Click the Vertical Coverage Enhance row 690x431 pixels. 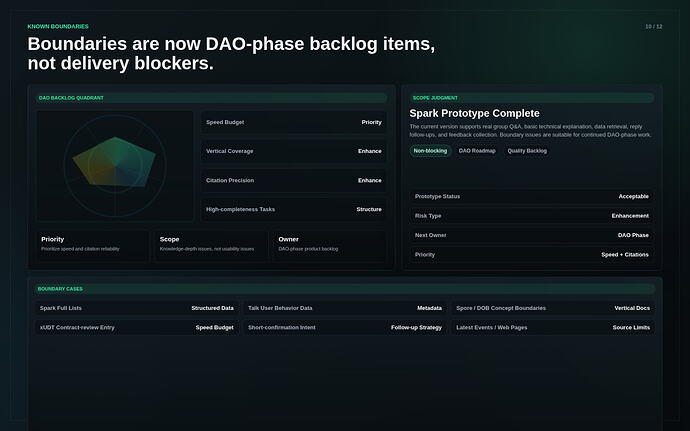tap(294, 151)
